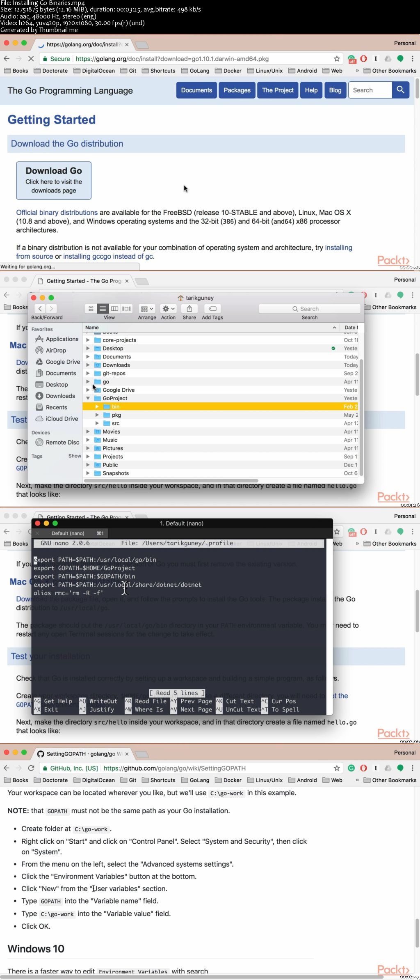This screenshot has height=980, width=420.
Task: Go back in the Finder window
Action: tap(40, 308)
